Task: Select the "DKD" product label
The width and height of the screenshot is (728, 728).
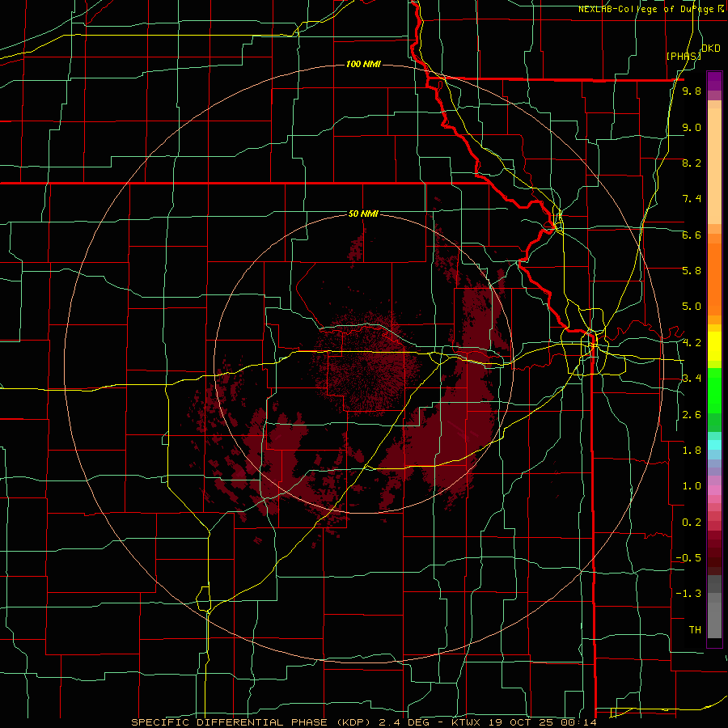Action: pyautogui.click(x=710, y=48)
